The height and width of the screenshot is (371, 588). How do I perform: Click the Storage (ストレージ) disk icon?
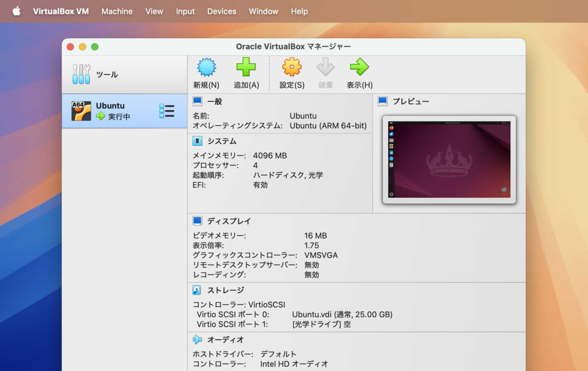tap(198, 290)
